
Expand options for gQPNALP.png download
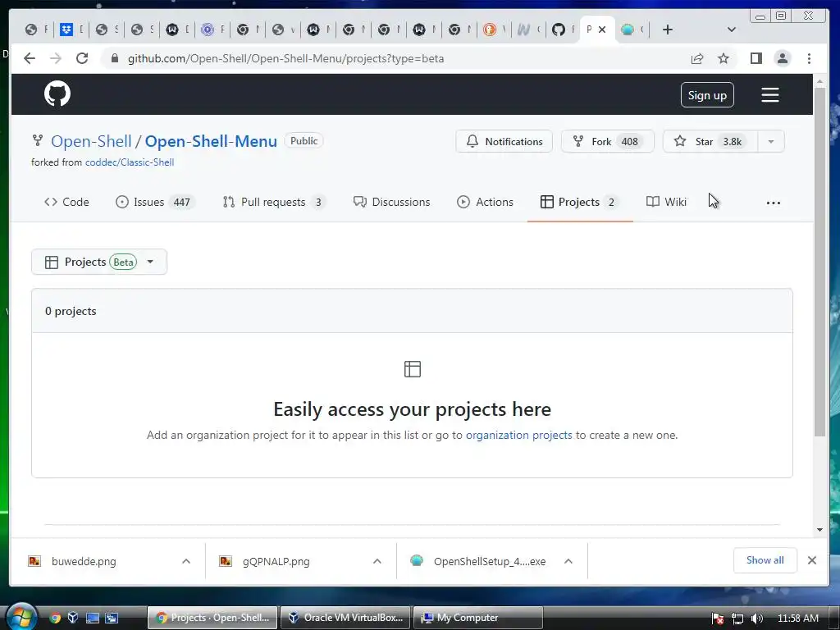pos(377,561)
